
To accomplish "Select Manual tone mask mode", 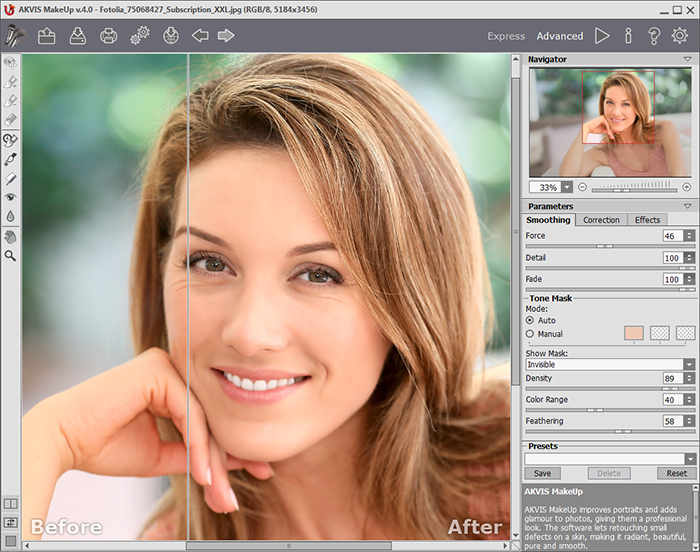I will click(x=530, y=334).
